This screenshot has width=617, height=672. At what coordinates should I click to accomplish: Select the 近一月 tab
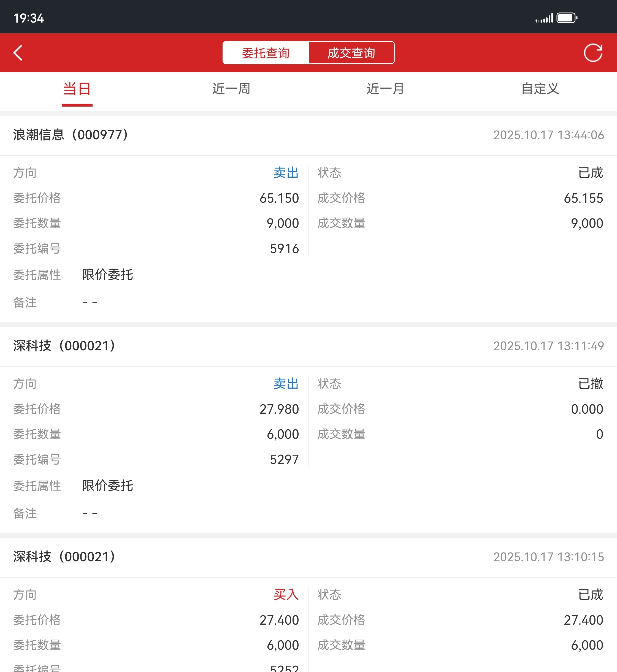click(385, 89)
